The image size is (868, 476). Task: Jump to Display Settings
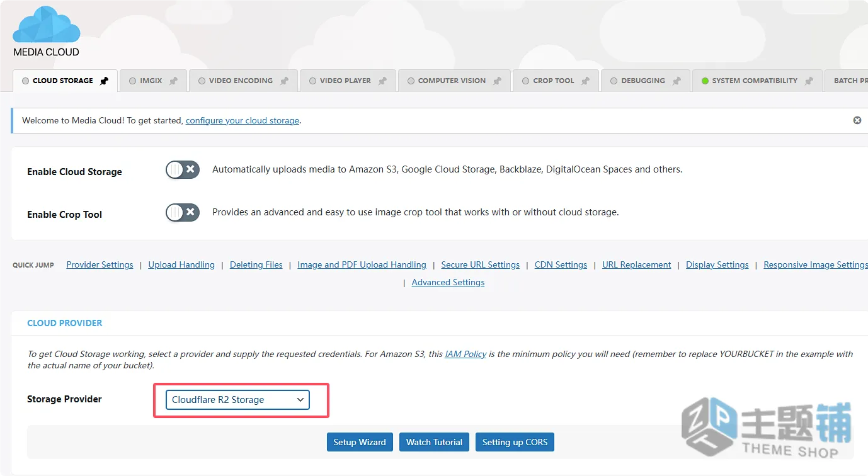pos(717,265)
